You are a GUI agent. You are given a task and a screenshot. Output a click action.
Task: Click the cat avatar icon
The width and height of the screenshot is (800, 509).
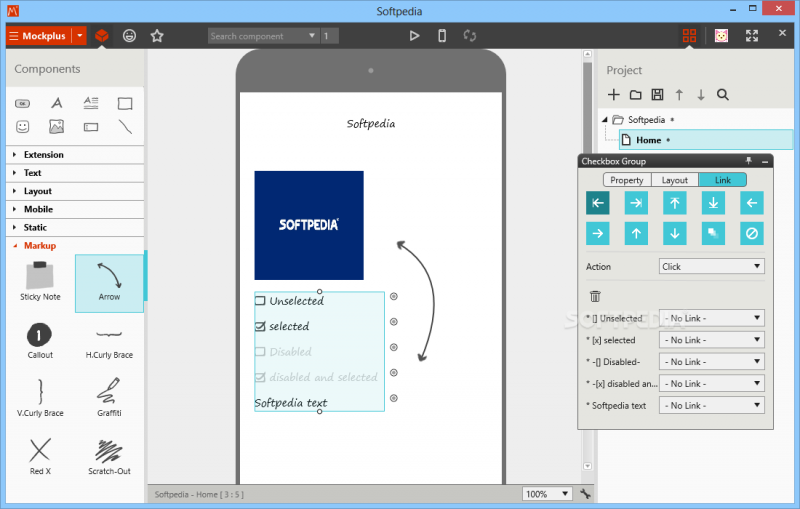[721, 36]
